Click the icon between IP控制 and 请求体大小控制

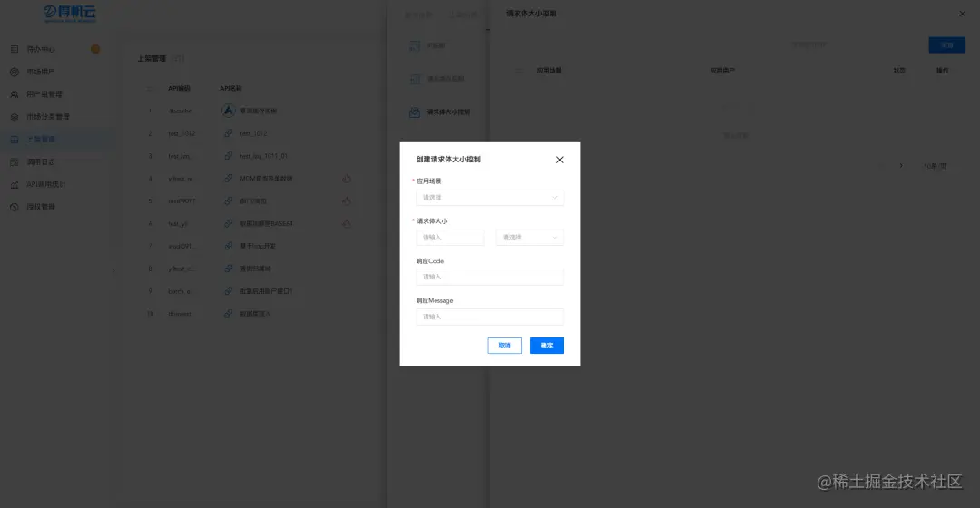point(415,79)
